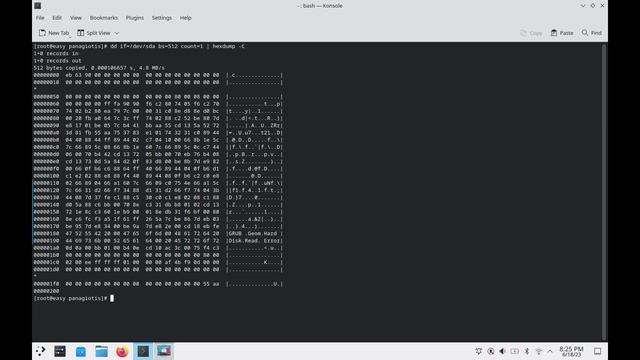Image resolution: width=640 pixels, height=360 pixels.
Task: Open the Discover software center taskbar icon
Action: 81,351
